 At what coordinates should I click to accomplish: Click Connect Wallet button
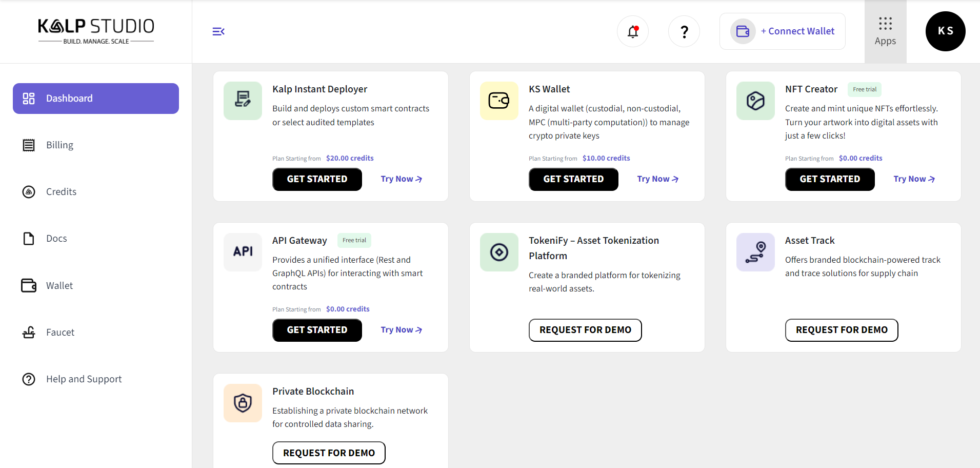[783, 31]
